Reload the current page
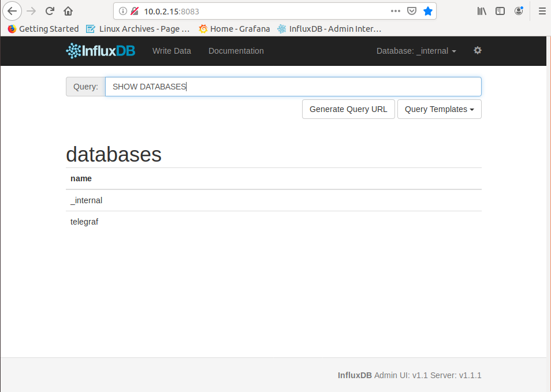 [50, 11]
